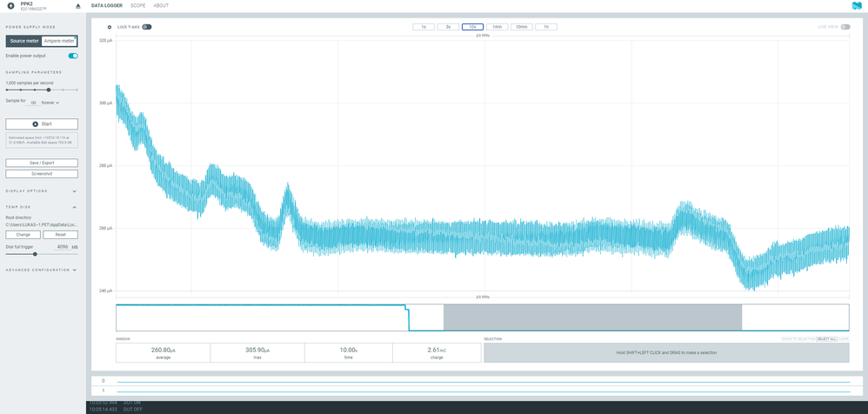The width and height of the screenshot is (868, 414).
Task: Click the Disk full trigger slider handle
Action: 36,254
